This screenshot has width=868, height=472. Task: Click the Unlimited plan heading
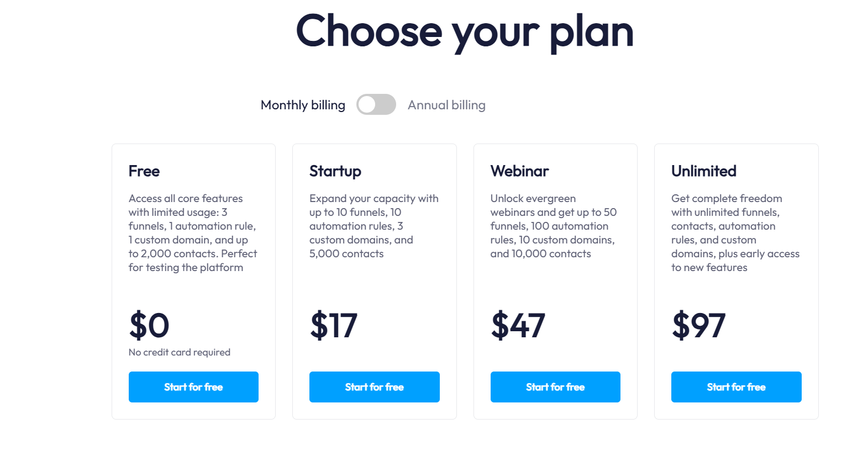[x=703, y=171]
